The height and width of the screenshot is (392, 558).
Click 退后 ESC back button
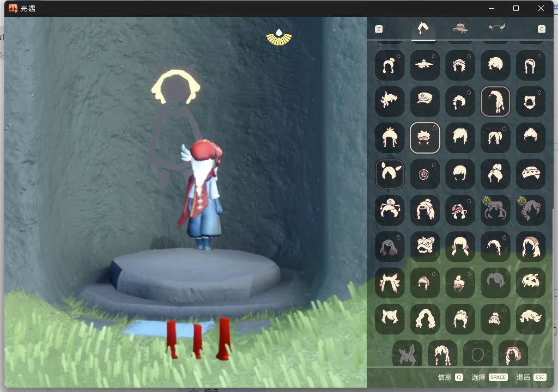(531, 377)
